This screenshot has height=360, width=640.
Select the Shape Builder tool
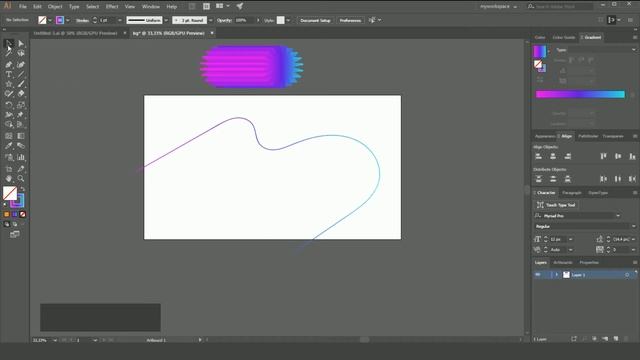(9, 124)
